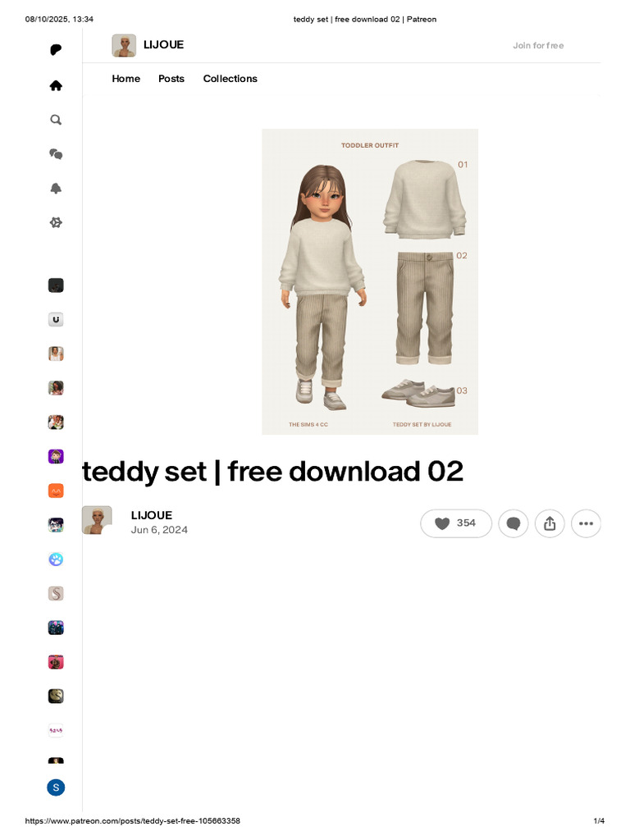Switch to the Posts tab
Image resolution: width=630 pixels, height=840 pixels.
pos(171,79)
